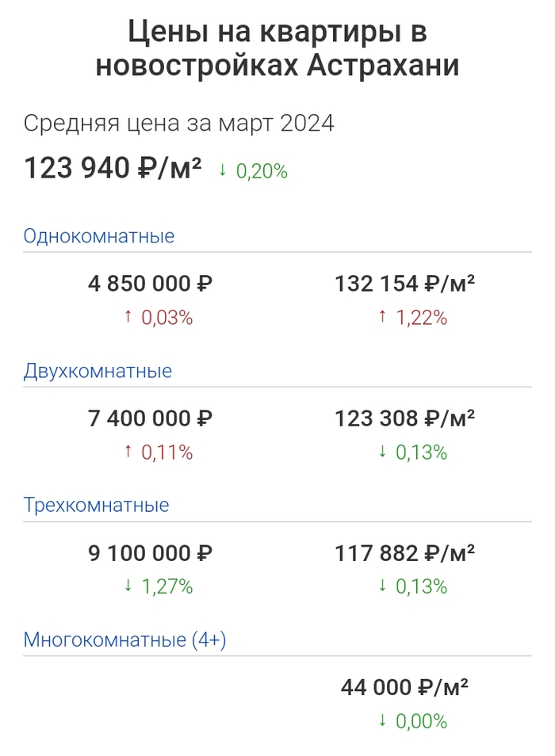Click the red up arrow beside 0,11%
Image resolution: width=555 pixels, height=756 pixels.
pos(128,452)
